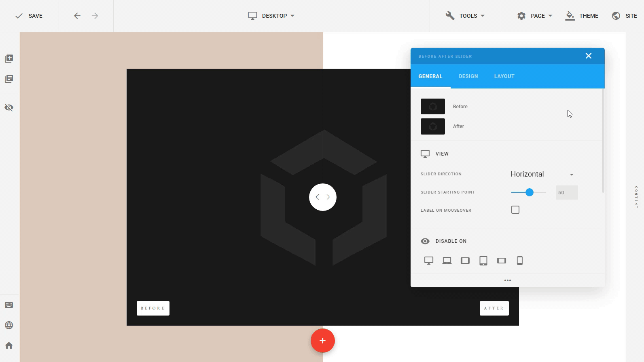Click the Desktop monitor icon in top bar
Image resolution: width=644 pixels, height=362 pixels.
[x=252, y=16]
